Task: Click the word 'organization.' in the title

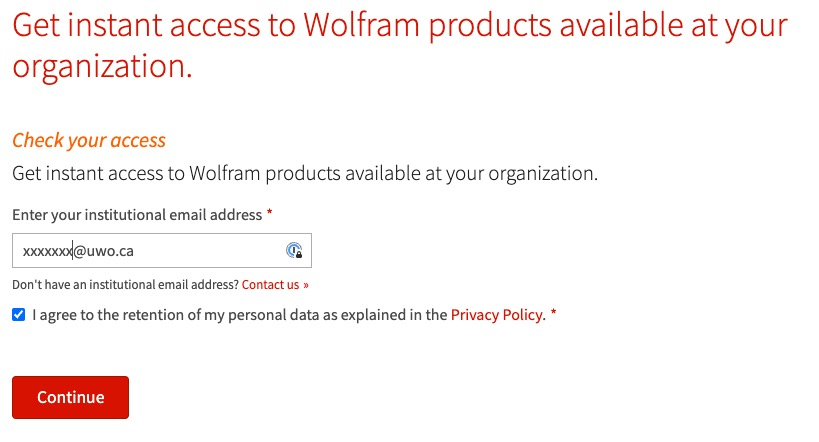Action: tap(102, 67)
